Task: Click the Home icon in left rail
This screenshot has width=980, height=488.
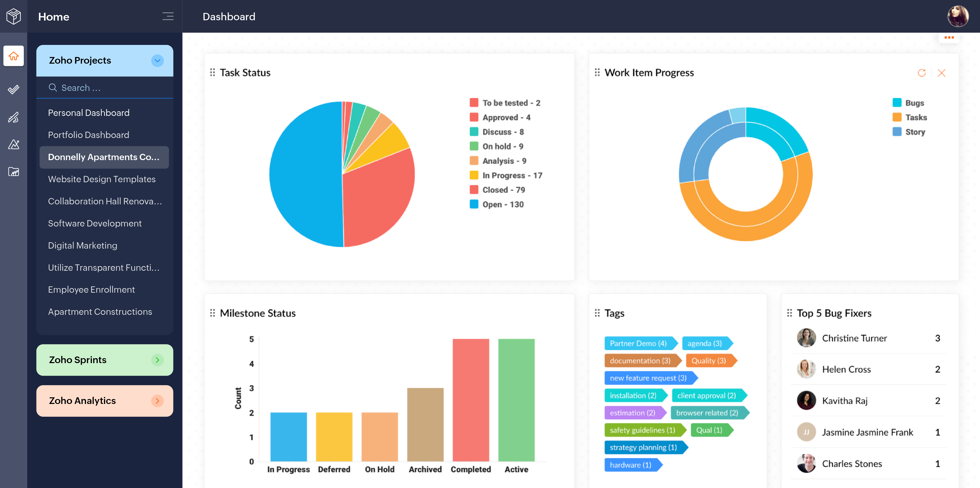Action: point(14,56)
